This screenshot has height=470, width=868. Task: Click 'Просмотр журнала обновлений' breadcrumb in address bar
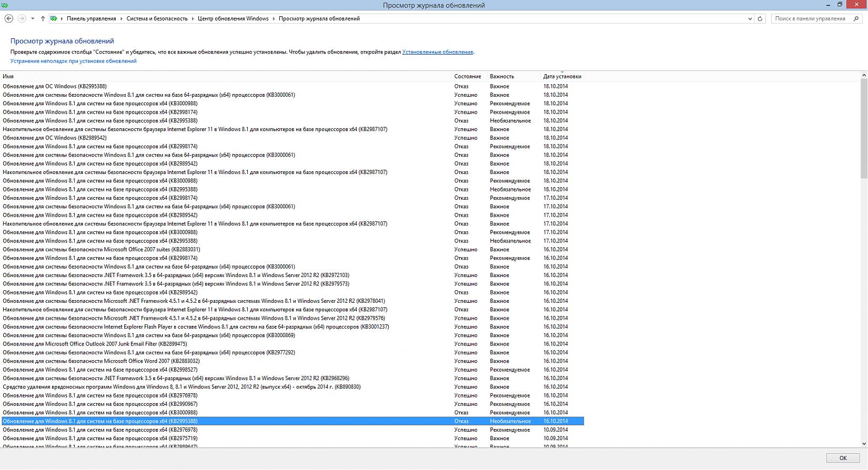[x=319, y=18]
